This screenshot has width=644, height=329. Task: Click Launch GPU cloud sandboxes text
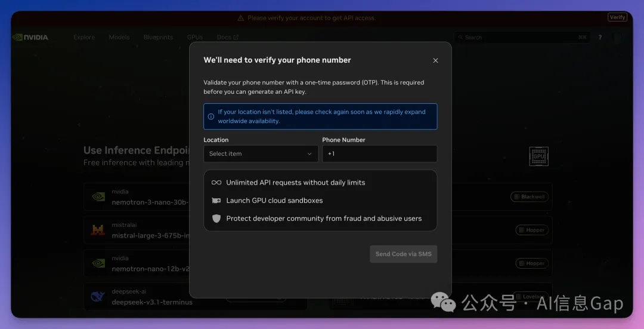pos(274,201)
